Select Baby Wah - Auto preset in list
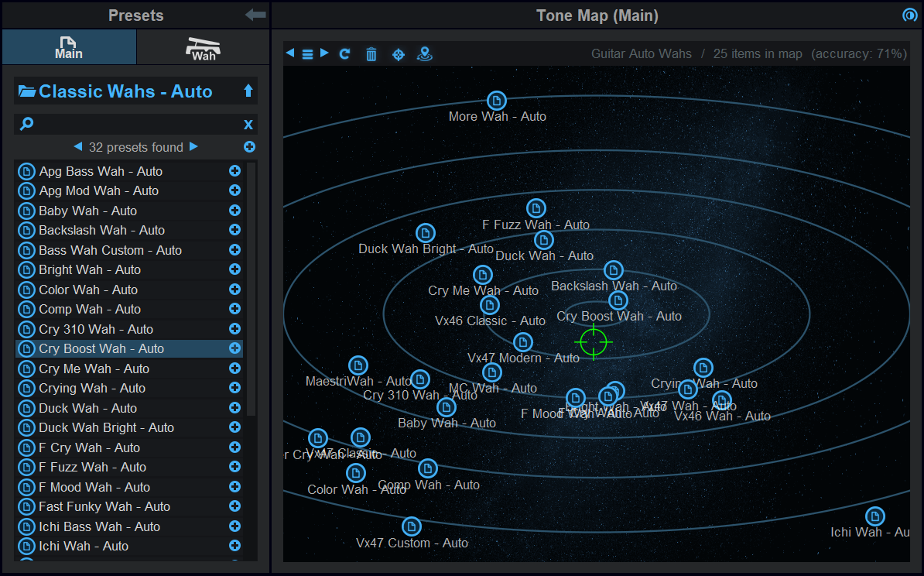 click(x=129, y=211)
